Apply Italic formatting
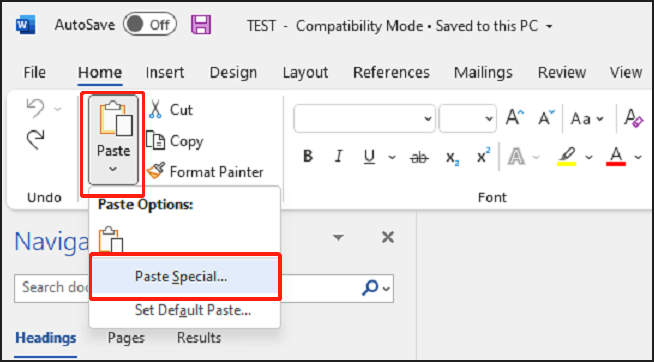The width and height of the screenshot is (654, 362). (339, 156)
